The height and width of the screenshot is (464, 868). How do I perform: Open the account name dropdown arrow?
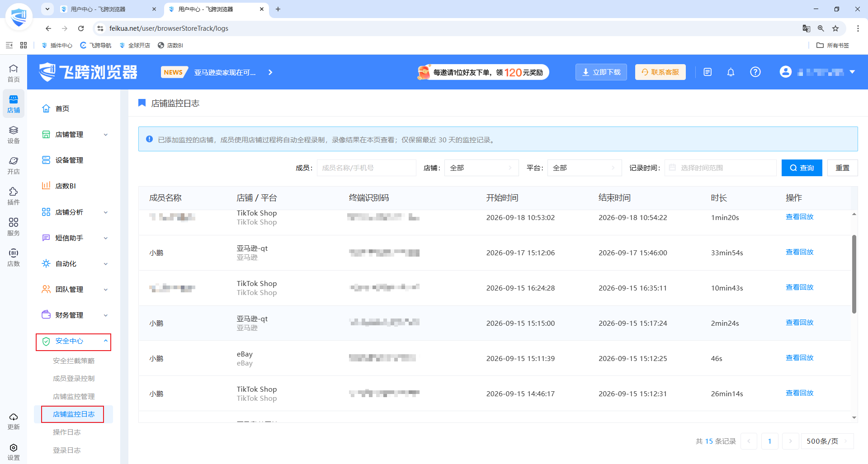coord(852,72)
